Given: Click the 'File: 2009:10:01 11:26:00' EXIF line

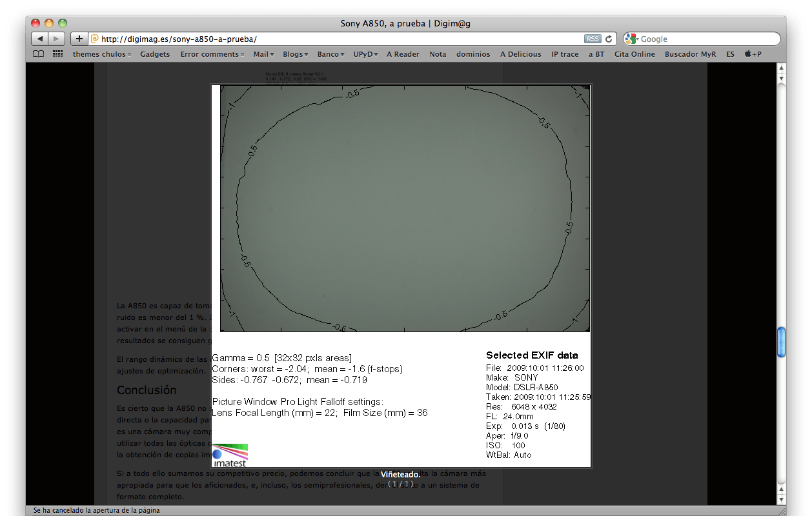Looking at the screenshot, I should pyautogui.click(x=534, y=368).
